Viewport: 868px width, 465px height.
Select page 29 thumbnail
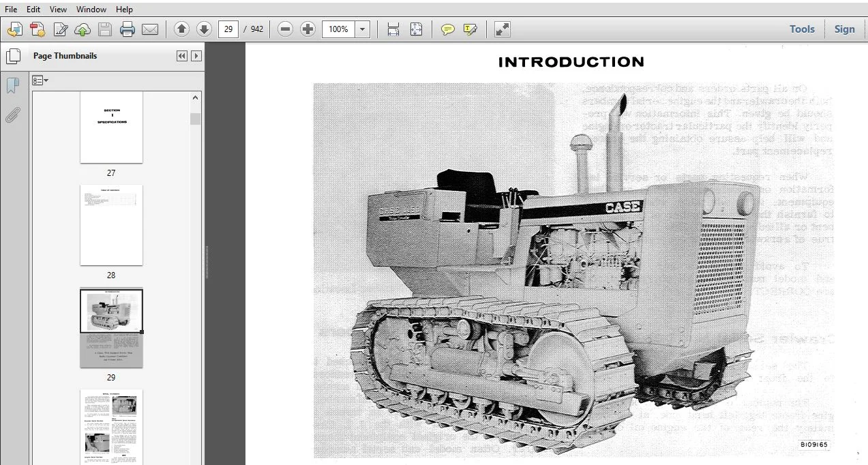click(111, 329)
